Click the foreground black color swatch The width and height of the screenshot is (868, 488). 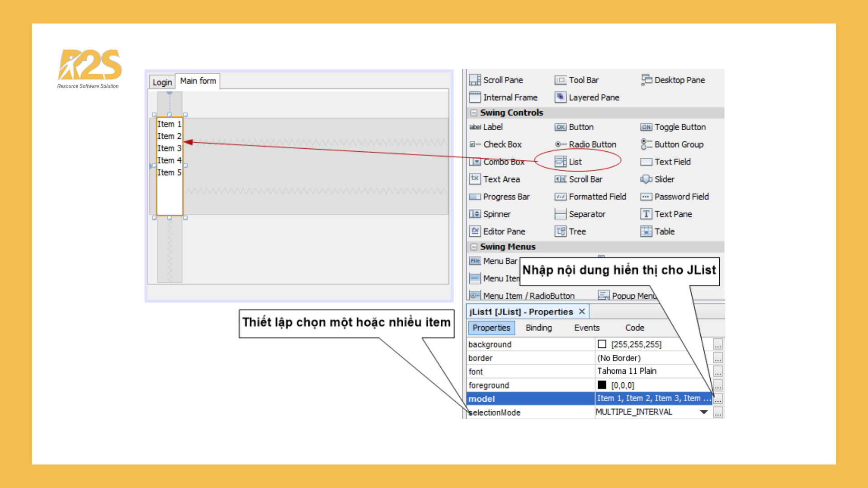click(x=602, y=385)
